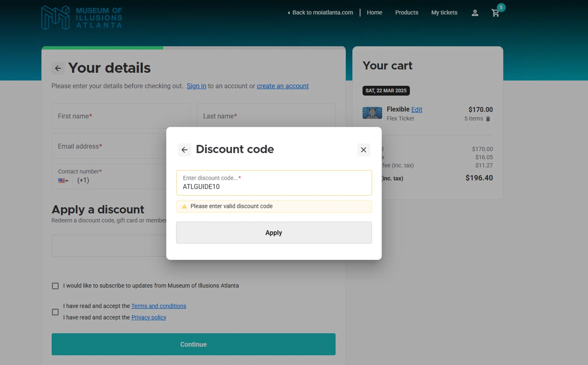Click the $11.27 fee value
Image resolution: width=588 pixels, height=365 pixels.
pyautogui.click(x=484, y=166)
